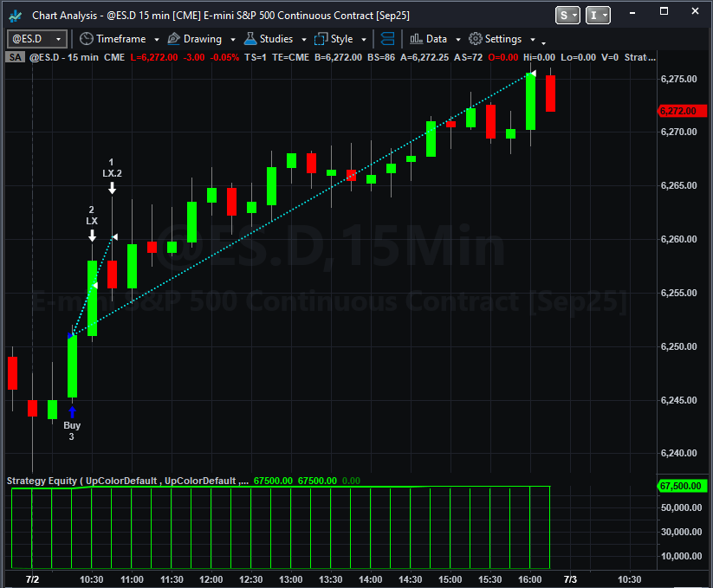Open the toolbar overflow arrow
Screen dimensions: 713x588
[543, 42]
